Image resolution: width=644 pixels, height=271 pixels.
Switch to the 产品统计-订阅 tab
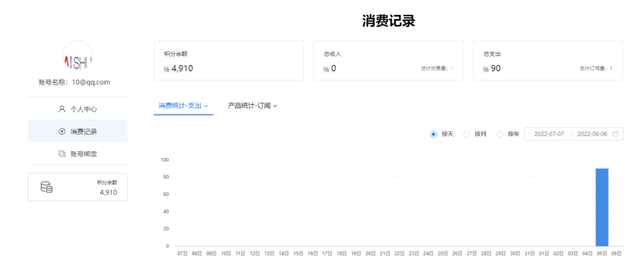click(252, 106)
